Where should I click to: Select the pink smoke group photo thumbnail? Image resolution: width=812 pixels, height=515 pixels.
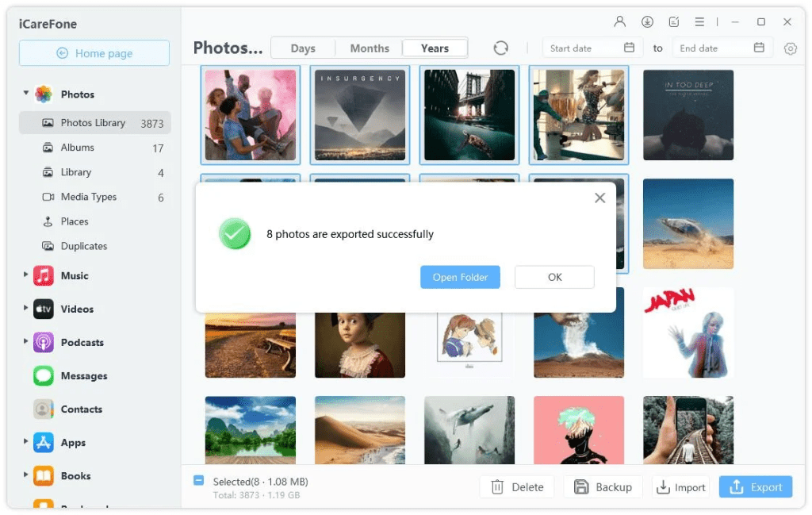pyautogui.click(x=251, y=115)
